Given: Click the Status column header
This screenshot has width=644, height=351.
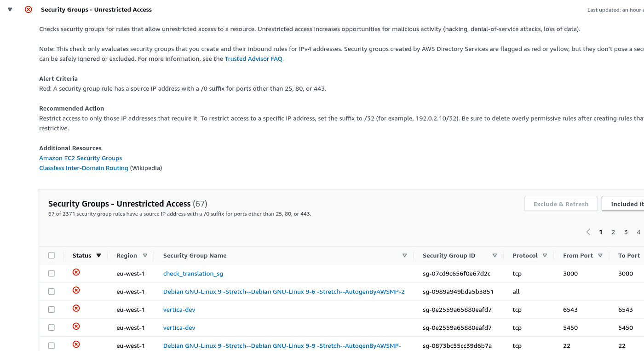Looking at the screenshot, I should (82, 256).
